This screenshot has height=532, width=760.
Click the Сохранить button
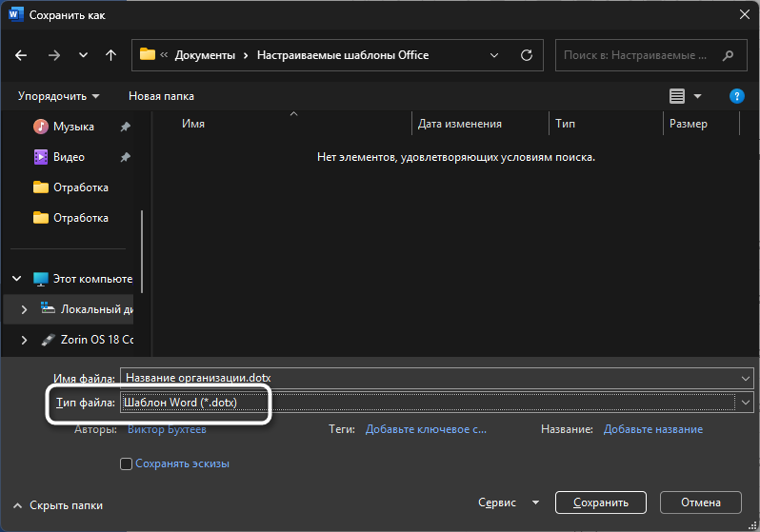click(x=601, y=502)
